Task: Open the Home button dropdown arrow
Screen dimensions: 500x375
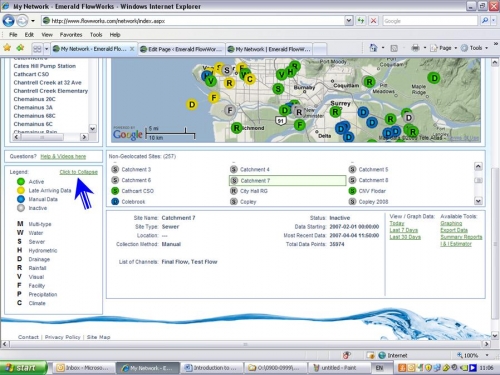Action: 383,48
